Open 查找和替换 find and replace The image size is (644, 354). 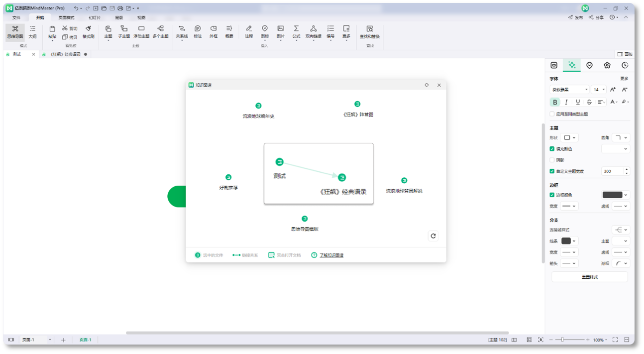369,32
